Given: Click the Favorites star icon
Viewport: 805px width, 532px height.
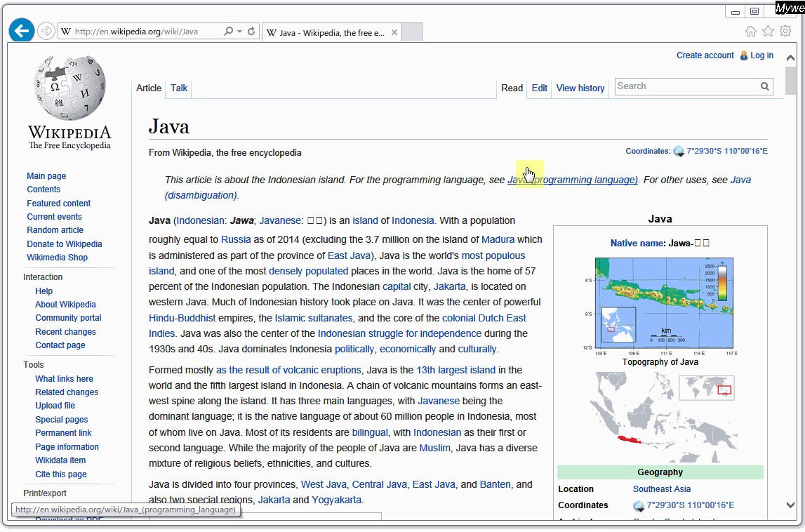Looking at the screenshot, I should click(768, 32).
